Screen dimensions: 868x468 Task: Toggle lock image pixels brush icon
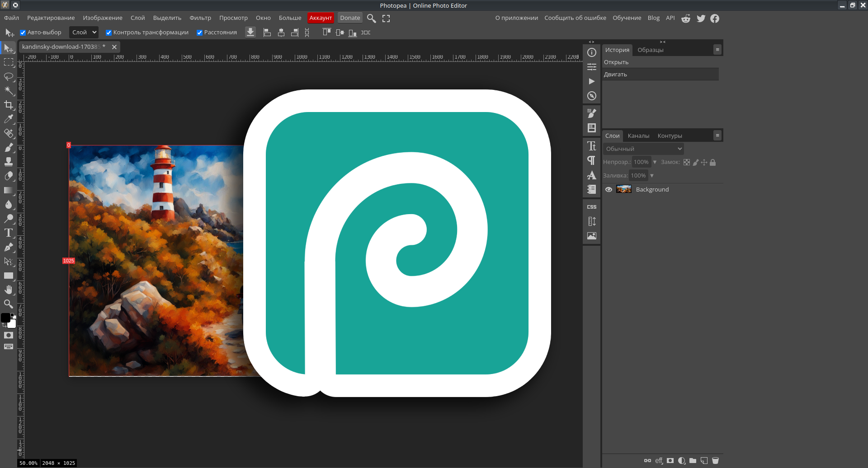point(696,162)
